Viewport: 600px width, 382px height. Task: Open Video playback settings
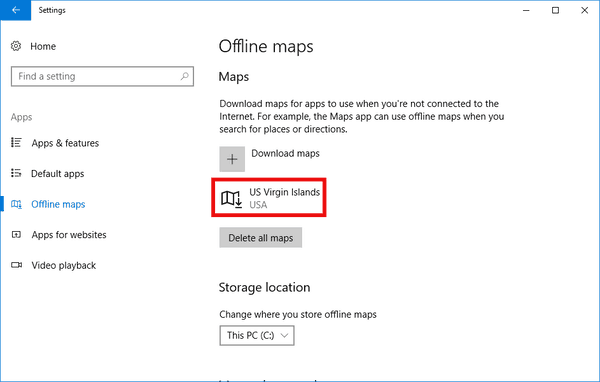click(x=64, y=265)
